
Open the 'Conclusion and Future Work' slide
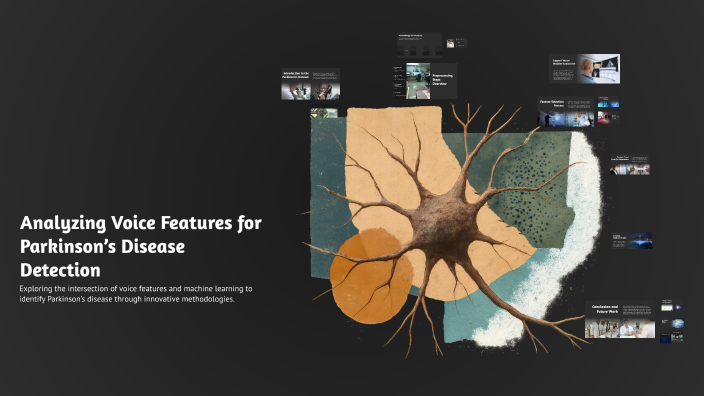(620, 320)
